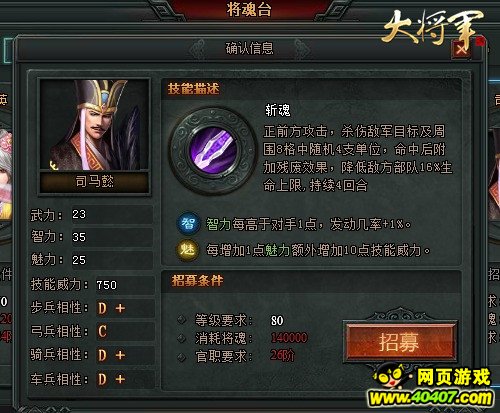This screenshot has width=500, height=413.
Task: Click the 司马懿 name label
Action: point(94,181)
